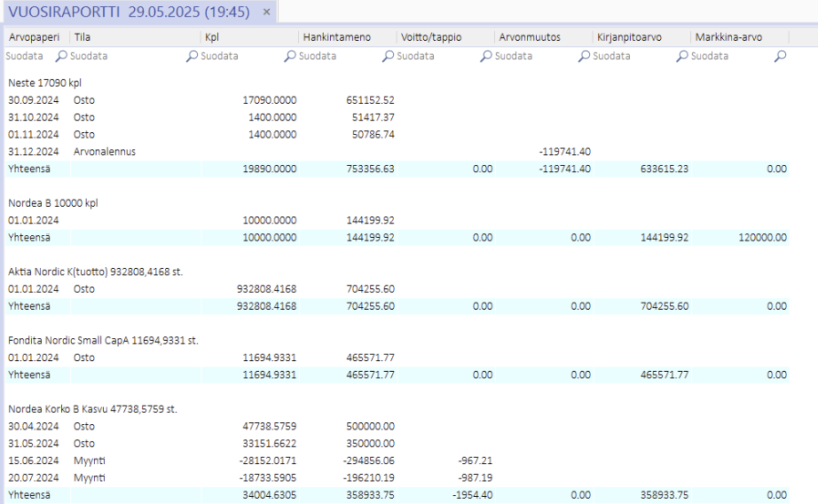Select the Fondita Nordic Small CapA group row

(103, 340)
